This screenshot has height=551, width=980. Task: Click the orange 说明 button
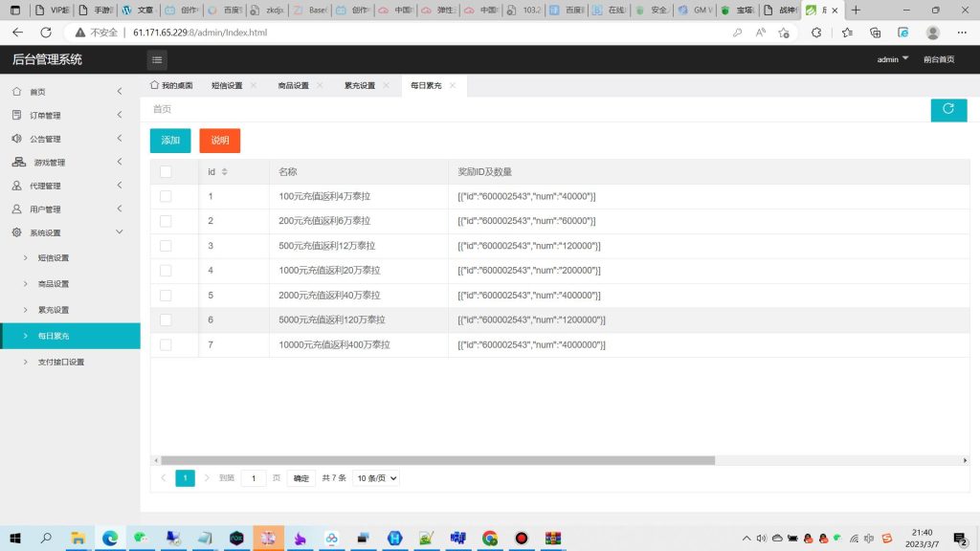219,141
